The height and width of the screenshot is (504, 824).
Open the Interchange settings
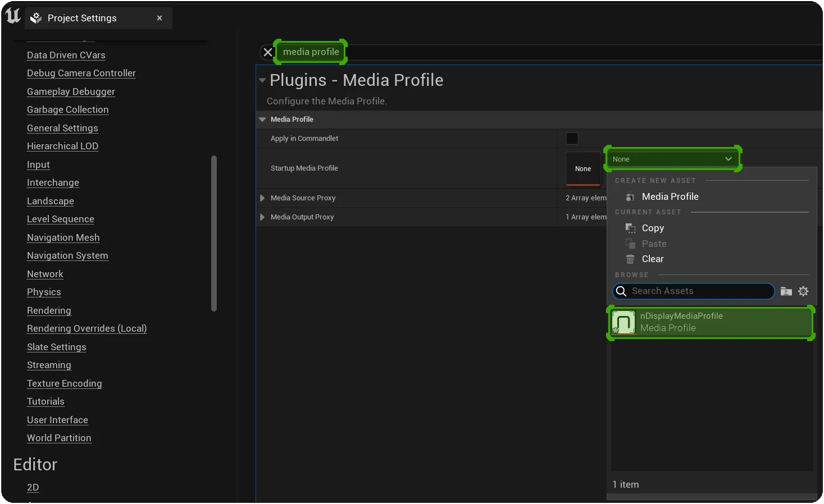coord(53,182)
